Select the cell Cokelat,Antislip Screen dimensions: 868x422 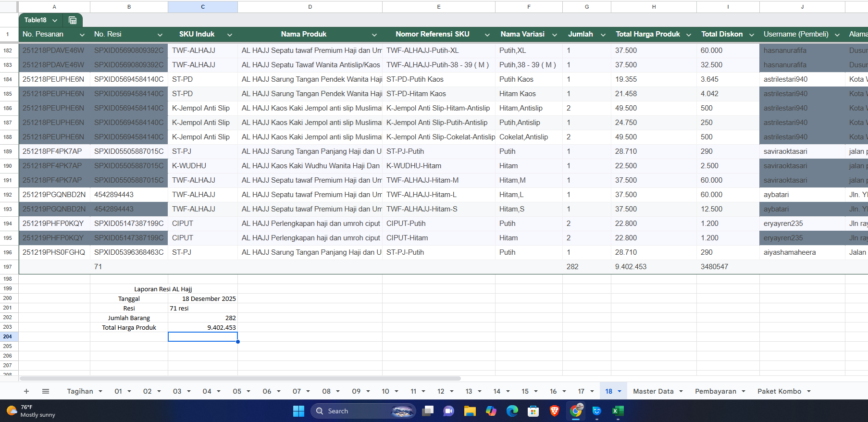click(x=529, y=137)
